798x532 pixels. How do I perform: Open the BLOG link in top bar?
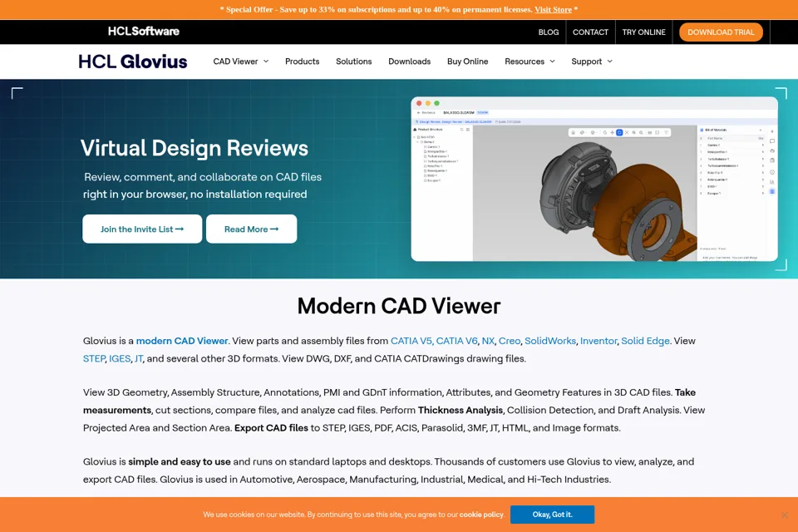pyautogui.click(x=549, y=32)
